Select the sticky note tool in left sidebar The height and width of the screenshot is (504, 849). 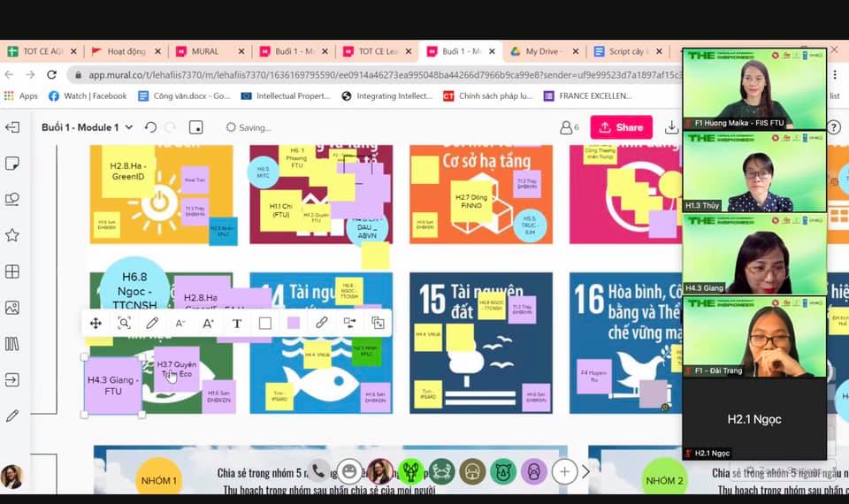[x=11, y=163]
